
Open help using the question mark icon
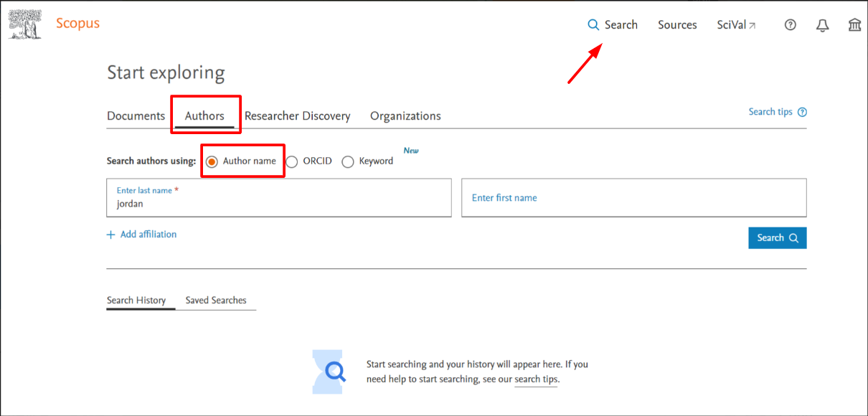pos(790,24)
